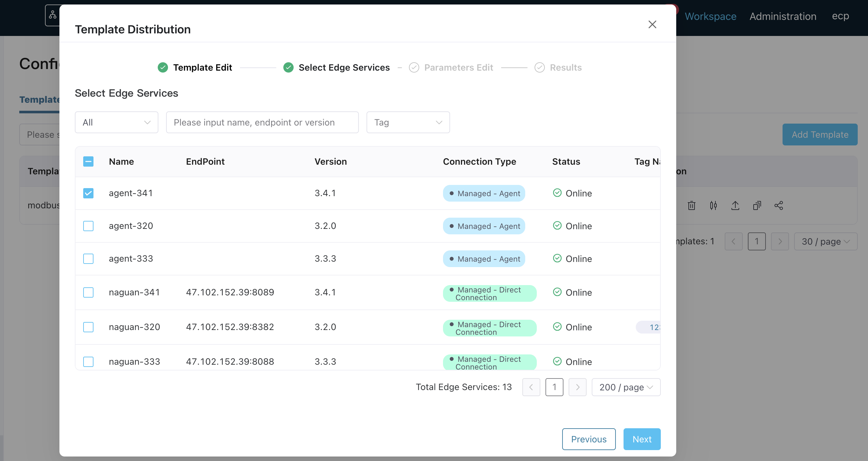
Task: Click endpoint 47.102.152.39:8382
Action: coord(230,327)
